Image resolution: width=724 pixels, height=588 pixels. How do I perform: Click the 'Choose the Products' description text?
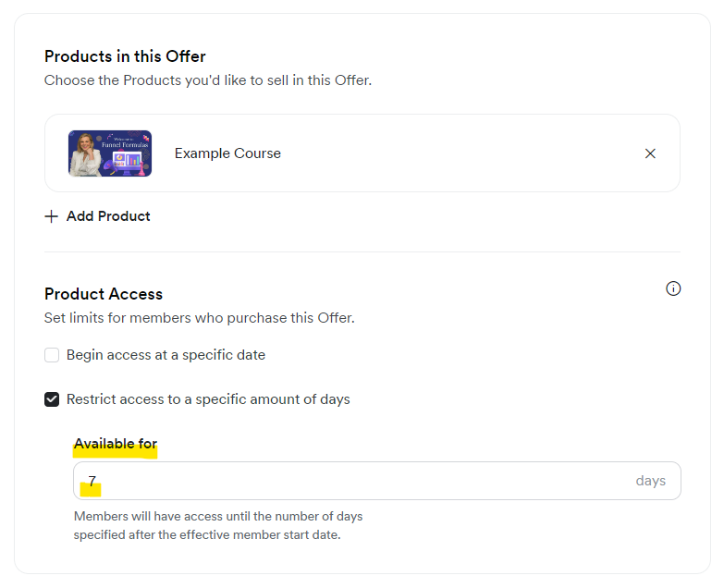[x=208, y=80]
